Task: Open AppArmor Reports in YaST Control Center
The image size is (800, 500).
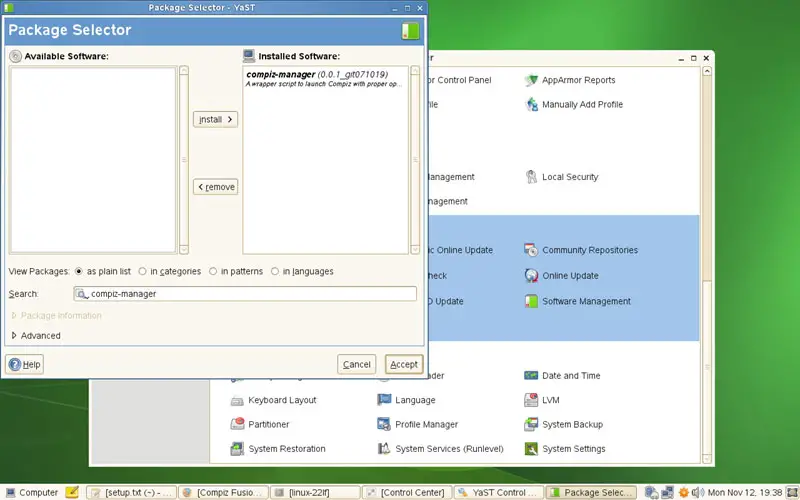Action: tap(570, 80)
